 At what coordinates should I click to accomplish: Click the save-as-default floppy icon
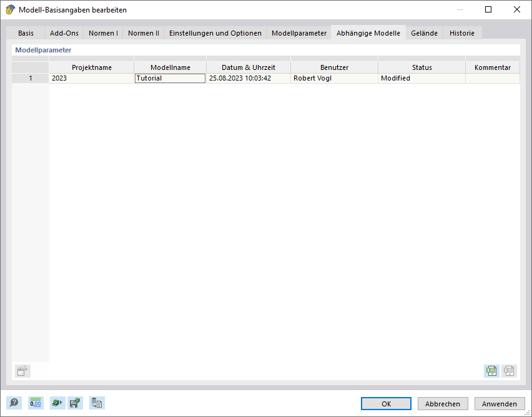(x=75, y=403)
